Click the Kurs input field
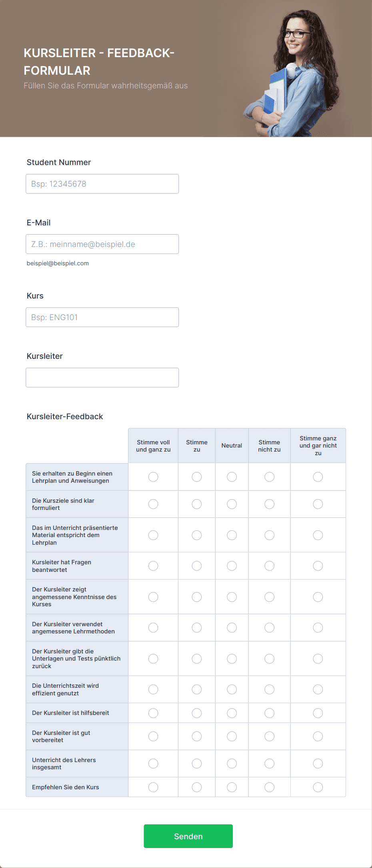This screenshot has height=868, width=372. point(102,317)
